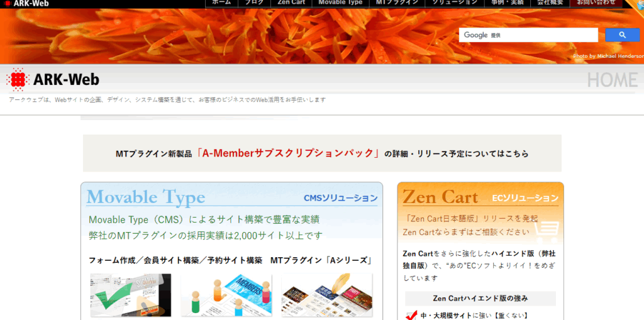Image resolution: width=644 pixels, height=320 pixels.
Task: Click the red checkmark beside 中・大規模サイトに強い
Action: [x=411, y=315]
